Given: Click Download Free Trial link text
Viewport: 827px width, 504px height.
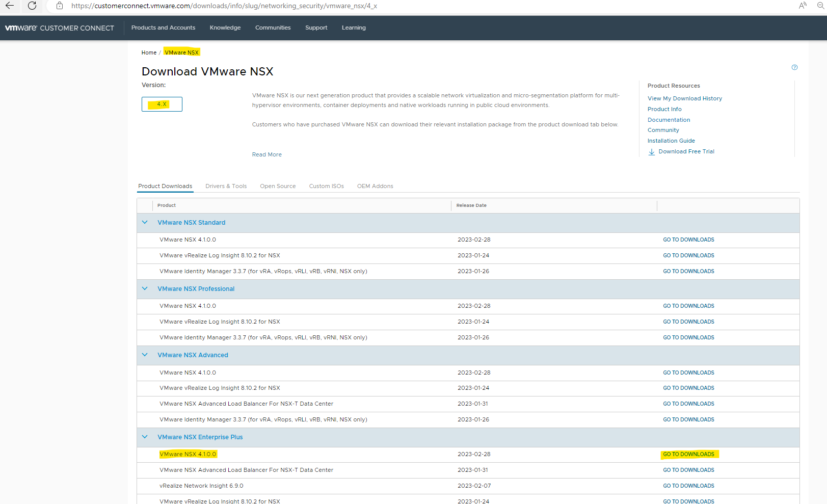Looking at the screenshot, I should [686, 152].
